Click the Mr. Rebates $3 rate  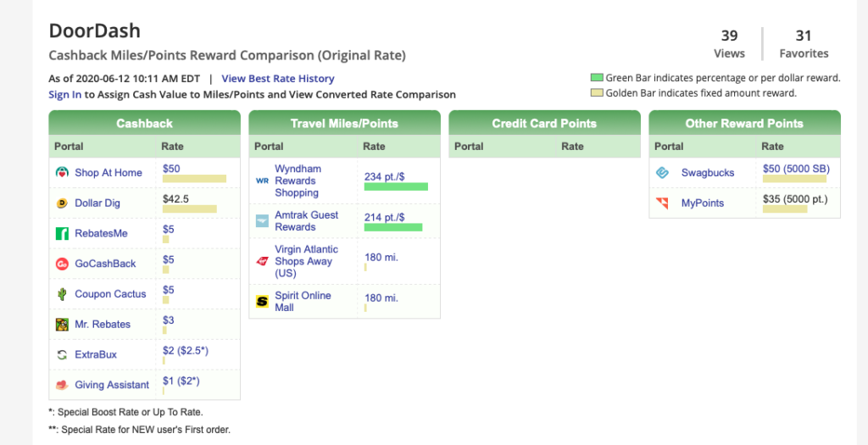pyautogui.click(x=169, y=320)
